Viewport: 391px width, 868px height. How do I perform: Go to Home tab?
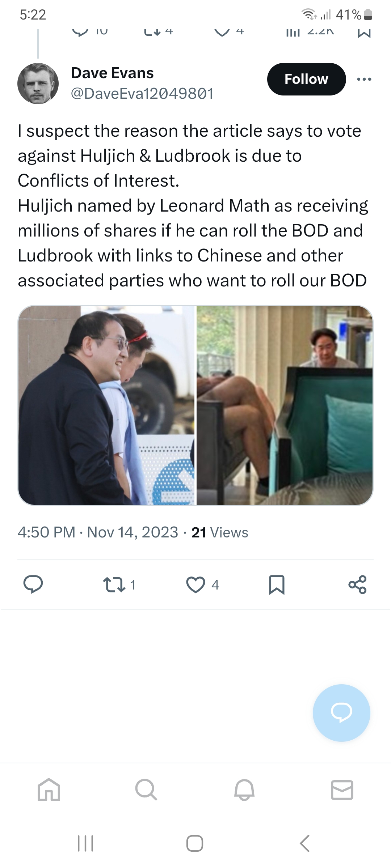(x=49, y=790)
